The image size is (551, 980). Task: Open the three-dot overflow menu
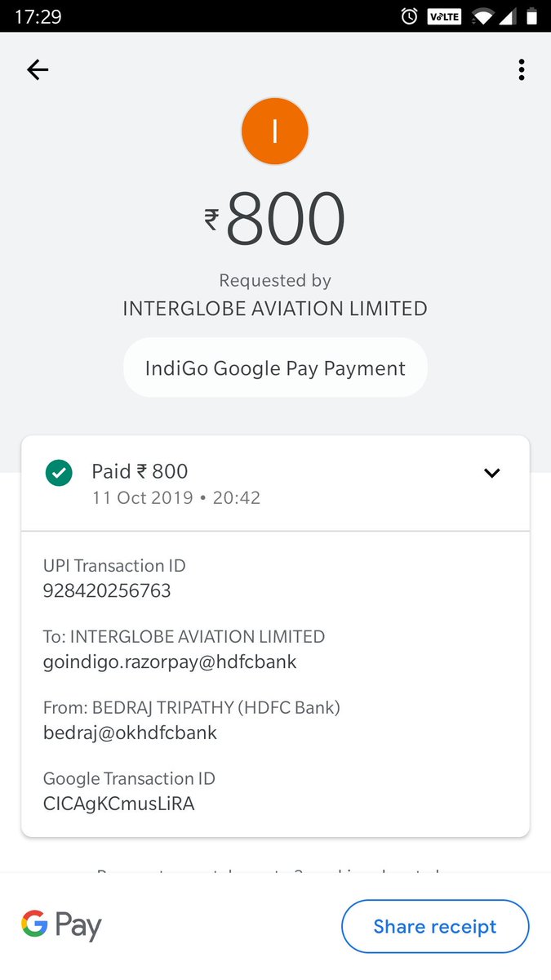click(x=521, y=70)
